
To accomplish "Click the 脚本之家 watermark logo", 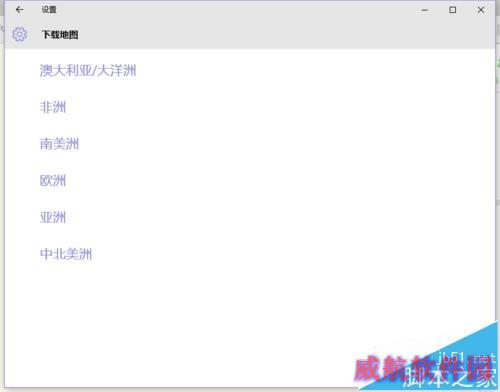I will click(448, 377).
